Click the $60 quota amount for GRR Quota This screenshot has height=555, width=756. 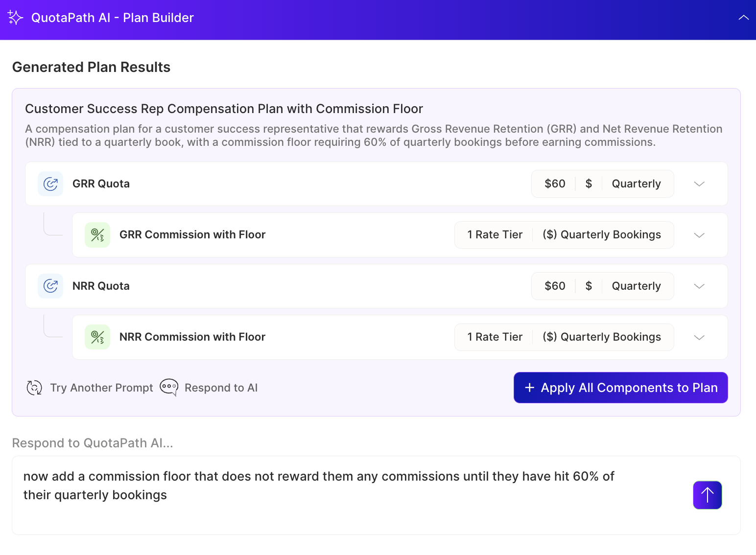click(x=555, y=184)
